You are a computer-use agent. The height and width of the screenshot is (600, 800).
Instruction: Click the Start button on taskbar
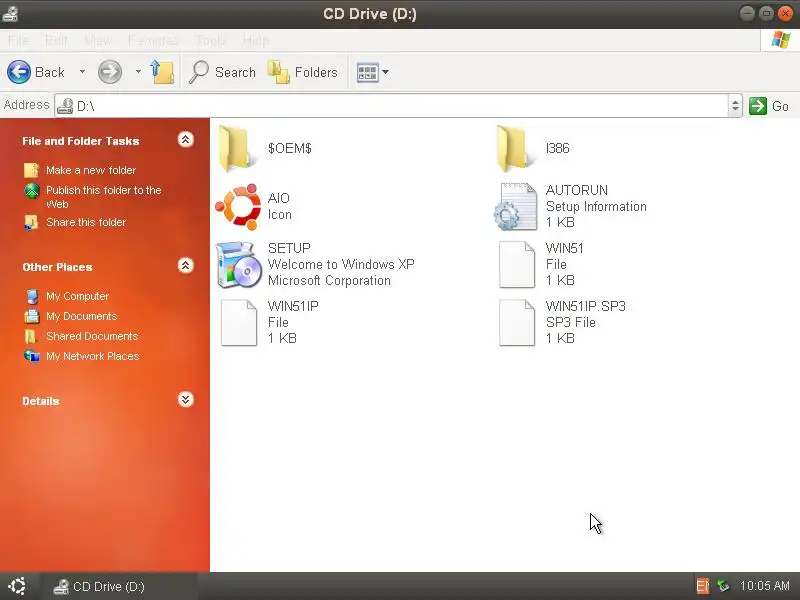pos(17,586)
